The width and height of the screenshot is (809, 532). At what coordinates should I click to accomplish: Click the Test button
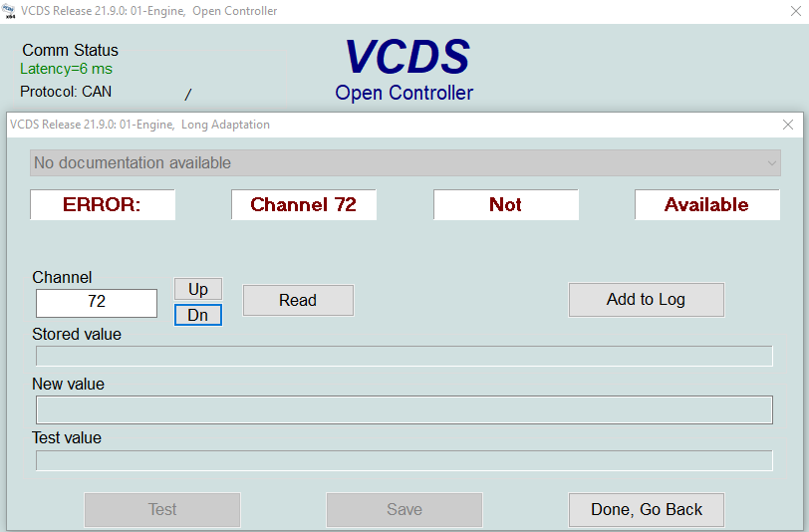click(162, 509)
